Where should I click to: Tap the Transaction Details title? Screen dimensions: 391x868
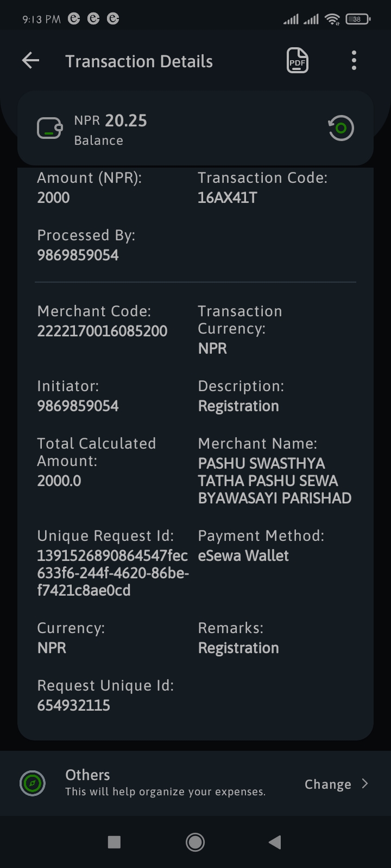point(139,61)
